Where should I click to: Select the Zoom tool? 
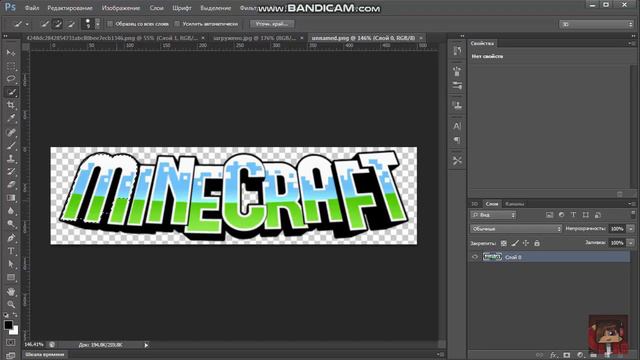(x=11, y=304)
